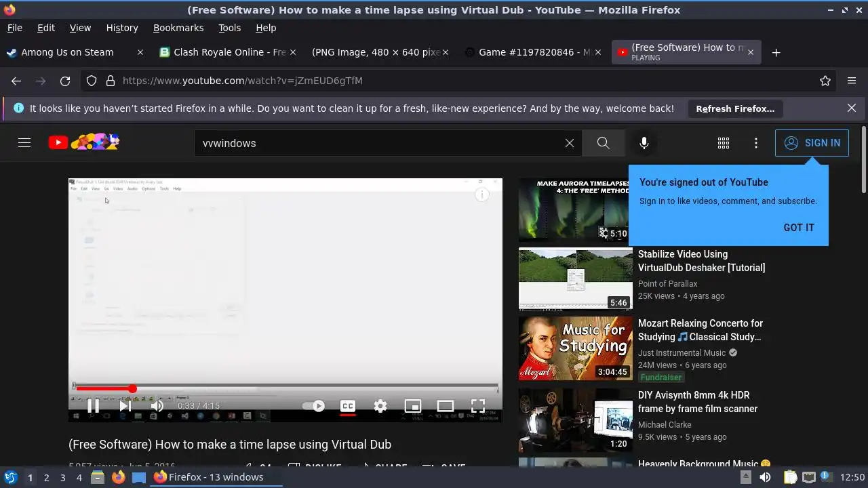Open the Bookmarks menu

coord(178,28)
